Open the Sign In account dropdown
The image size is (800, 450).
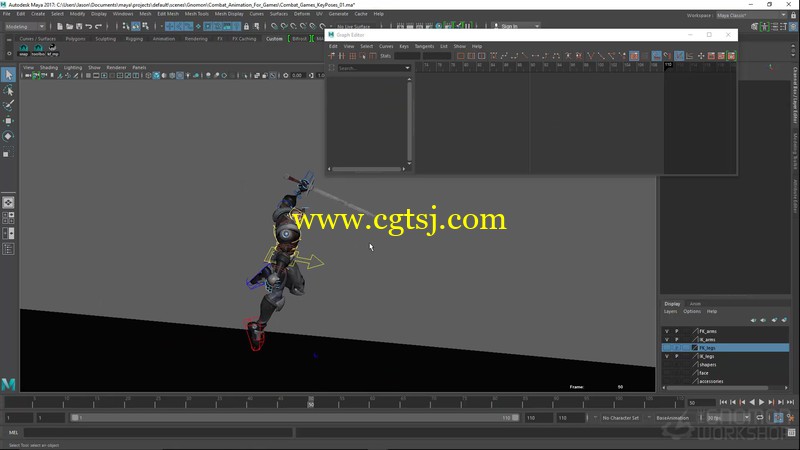tap(515, 26)
